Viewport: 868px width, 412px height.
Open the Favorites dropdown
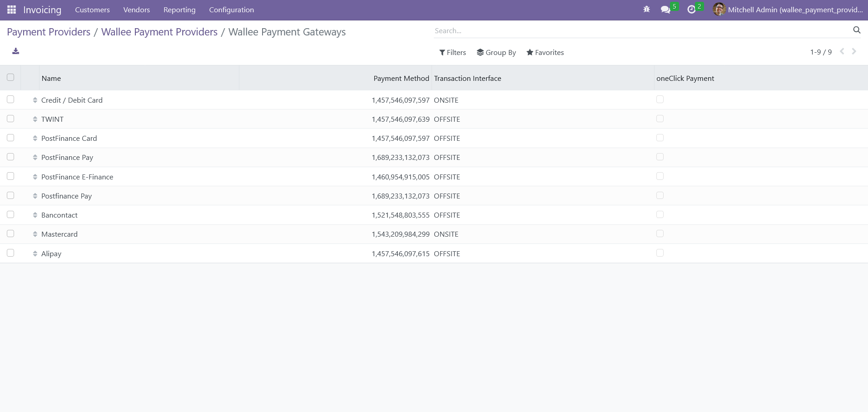pos(545,53)
